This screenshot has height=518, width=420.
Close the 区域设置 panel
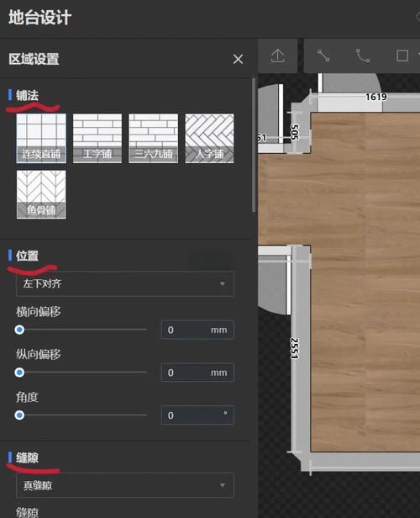pos(238,60)
